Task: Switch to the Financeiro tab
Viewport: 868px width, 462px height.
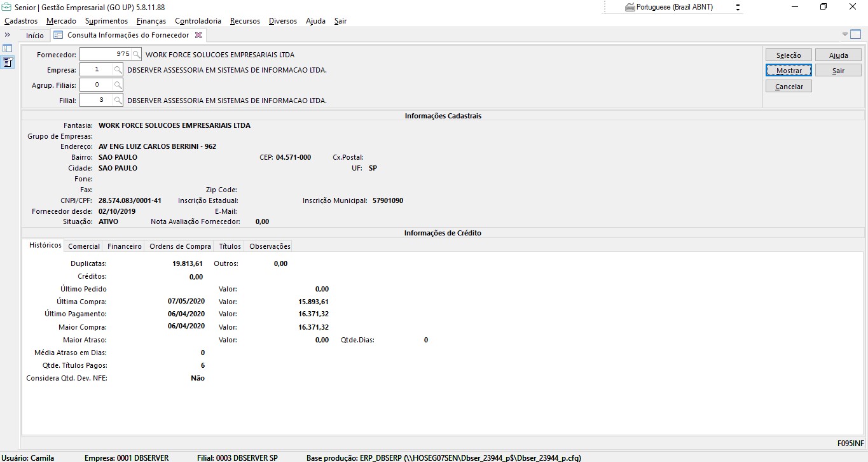Action: [x=125, y=246]
